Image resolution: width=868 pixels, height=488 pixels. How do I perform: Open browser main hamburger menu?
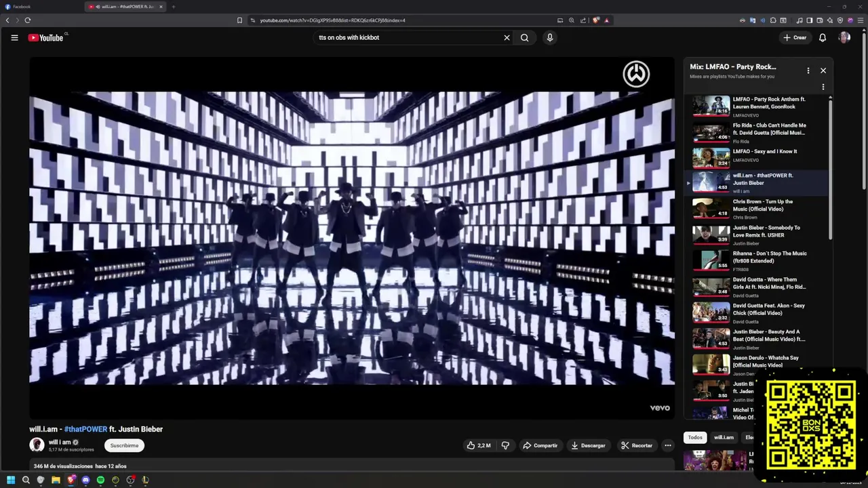(861, 20)
